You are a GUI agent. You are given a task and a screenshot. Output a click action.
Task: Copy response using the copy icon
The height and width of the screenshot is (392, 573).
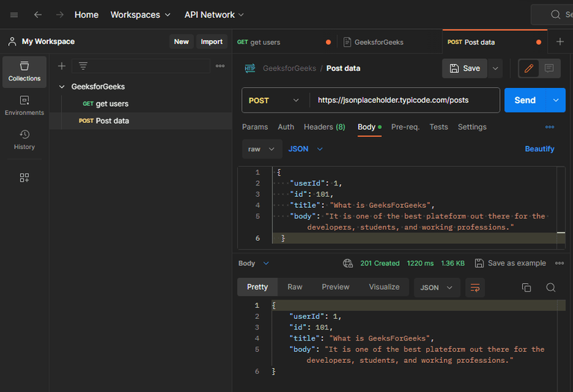[526, 288]
